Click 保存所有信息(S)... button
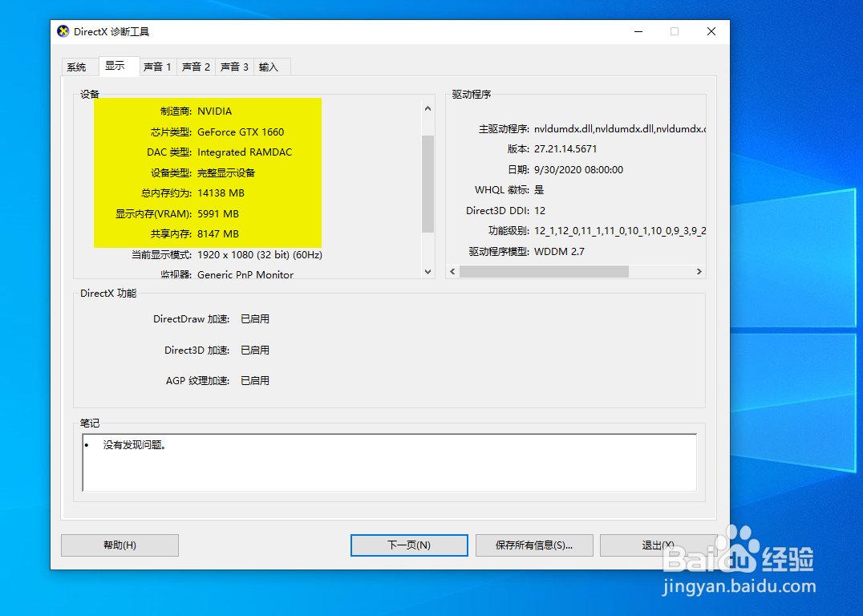Screen dimensions: 863x616 click(x=534, y=545)
